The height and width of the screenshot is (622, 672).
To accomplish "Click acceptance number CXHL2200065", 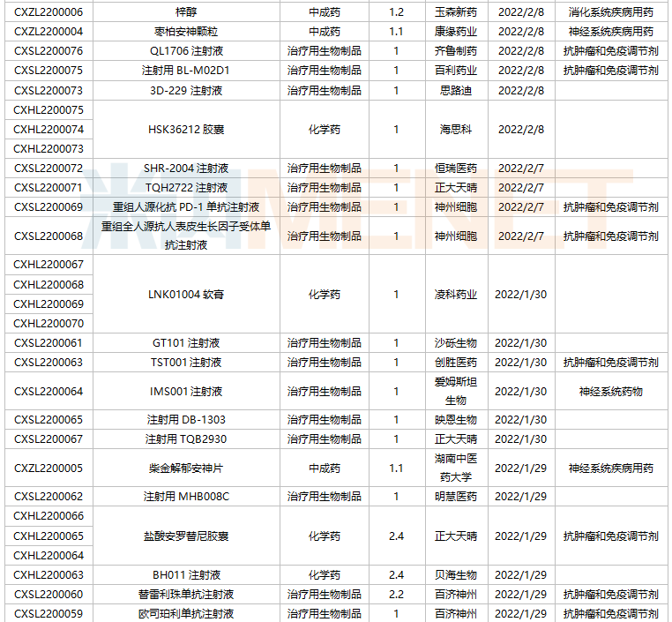I will click(49, 536).
